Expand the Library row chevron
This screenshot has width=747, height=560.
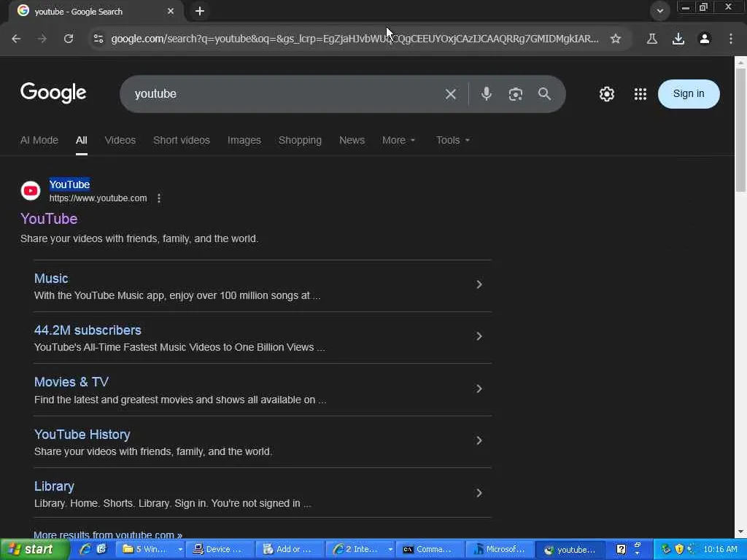point(479,493)
